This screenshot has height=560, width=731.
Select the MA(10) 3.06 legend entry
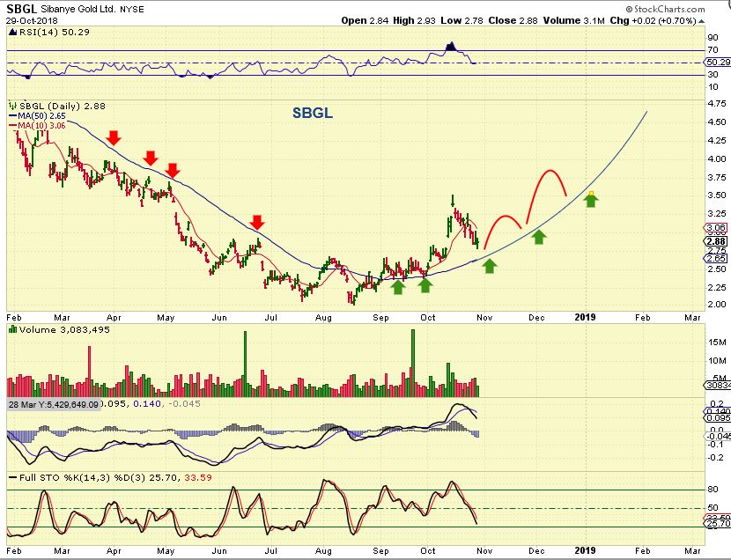pos(41,126)
